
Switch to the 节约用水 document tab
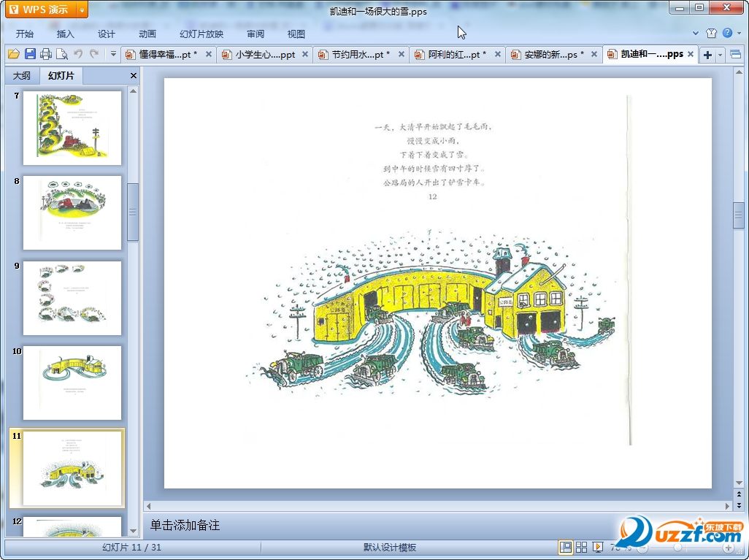pos(361,55)
